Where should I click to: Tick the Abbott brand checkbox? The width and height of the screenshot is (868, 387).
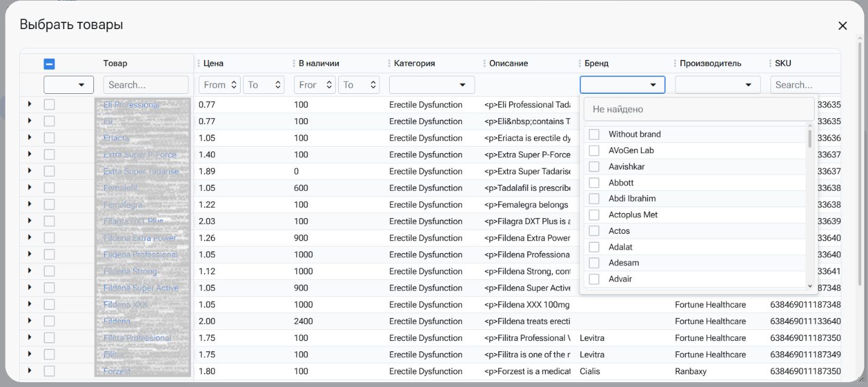pos(594,183)
